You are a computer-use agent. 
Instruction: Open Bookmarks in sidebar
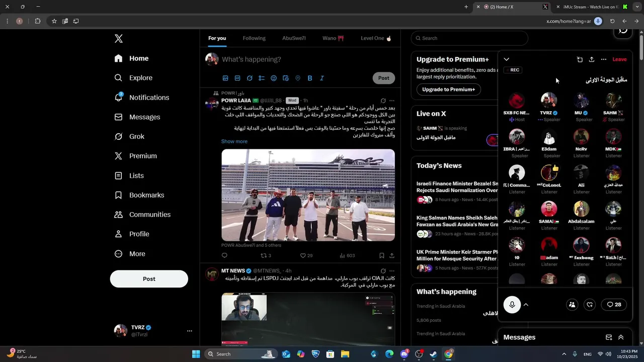[139, 195]
